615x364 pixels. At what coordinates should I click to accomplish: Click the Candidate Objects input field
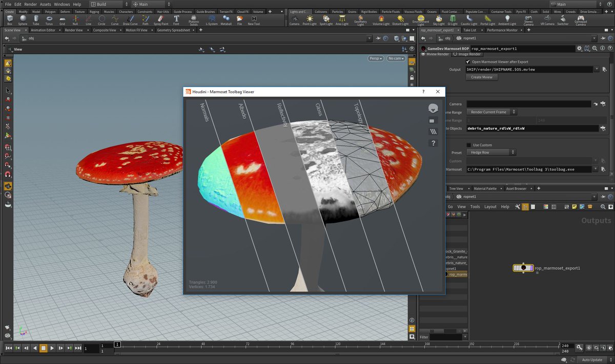(531, 129)
